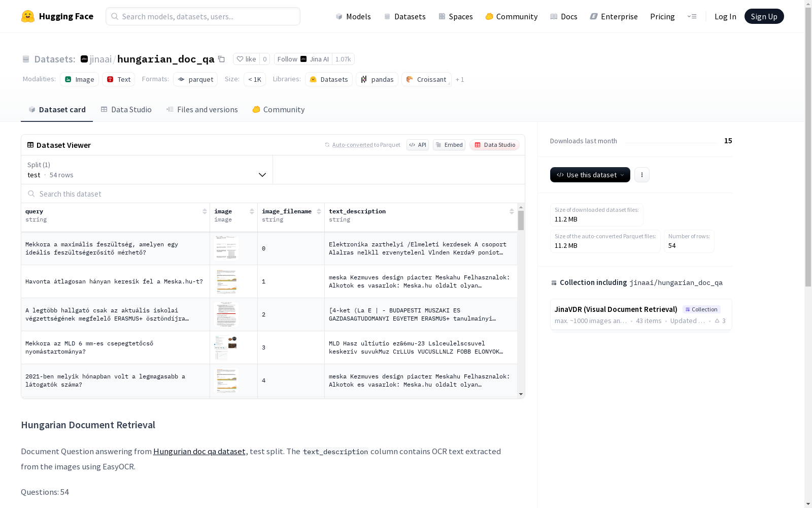Select the parquet format tag
Viewport: 812px width, 508px height.
pyautogui.click(x=195, y=79)
